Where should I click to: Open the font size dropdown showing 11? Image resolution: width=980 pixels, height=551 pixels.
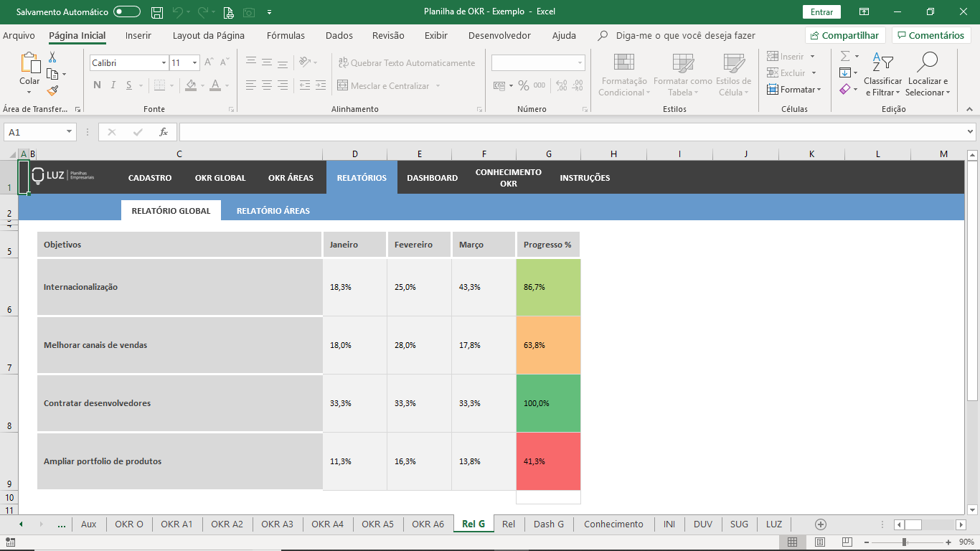pos(195,63)
